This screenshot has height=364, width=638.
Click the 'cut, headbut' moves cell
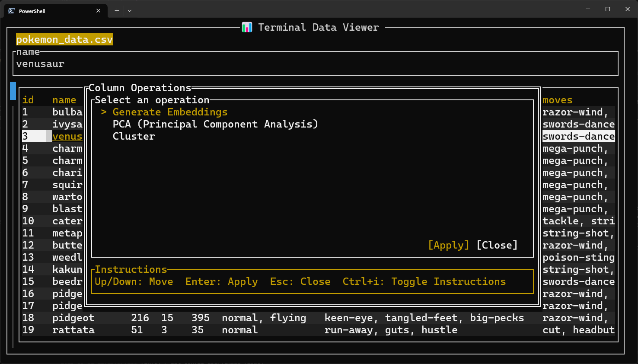[x=579, y=330]
